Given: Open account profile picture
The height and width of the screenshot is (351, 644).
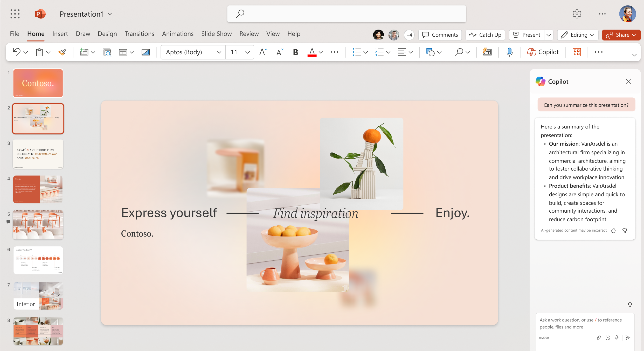Looking at the screenshot, I should pyautogui.click(x=627, y=14).
